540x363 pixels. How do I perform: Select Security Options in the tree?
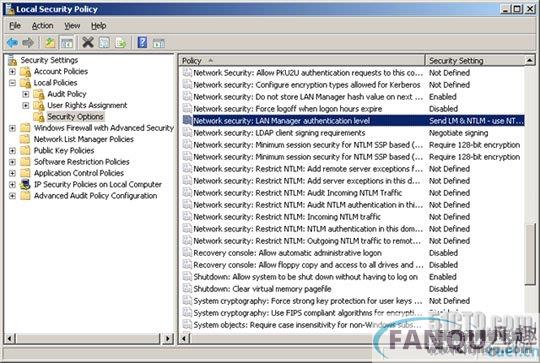75,117
